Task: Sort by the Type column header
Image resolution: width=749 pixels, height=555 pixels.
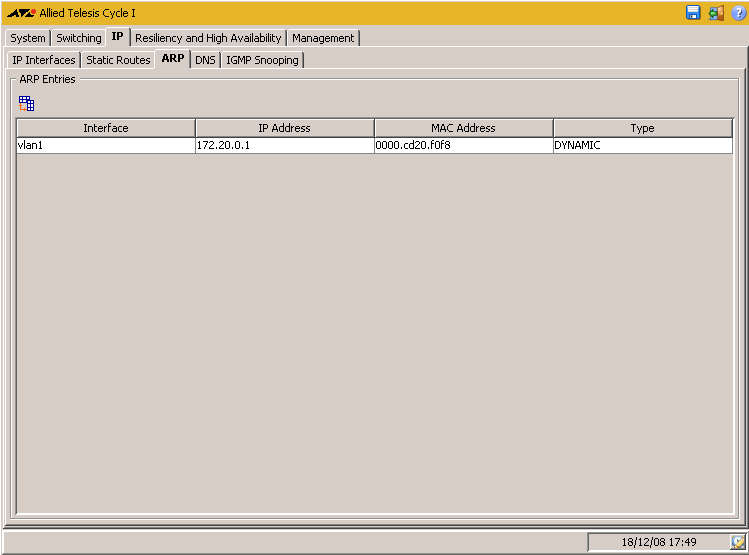Action: 642,128
